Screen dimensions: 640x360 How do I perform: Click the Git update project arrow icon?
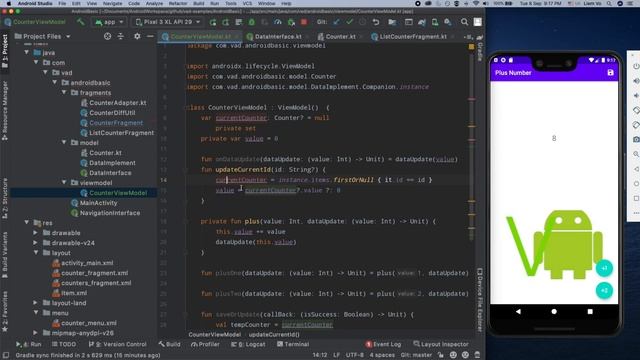pyautogui.click(x=336, y=22)
